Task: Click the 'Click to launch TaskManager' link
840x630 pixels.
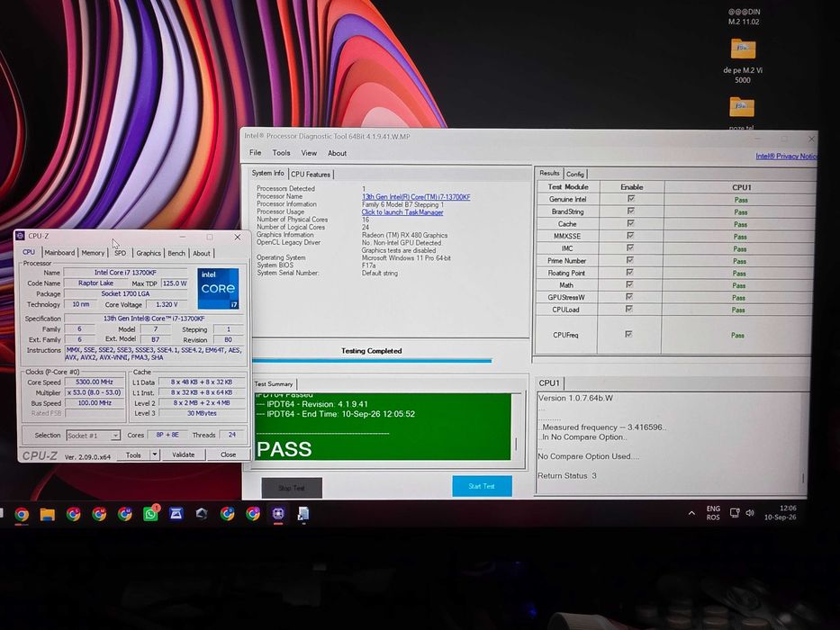Action: pos(402,212)
